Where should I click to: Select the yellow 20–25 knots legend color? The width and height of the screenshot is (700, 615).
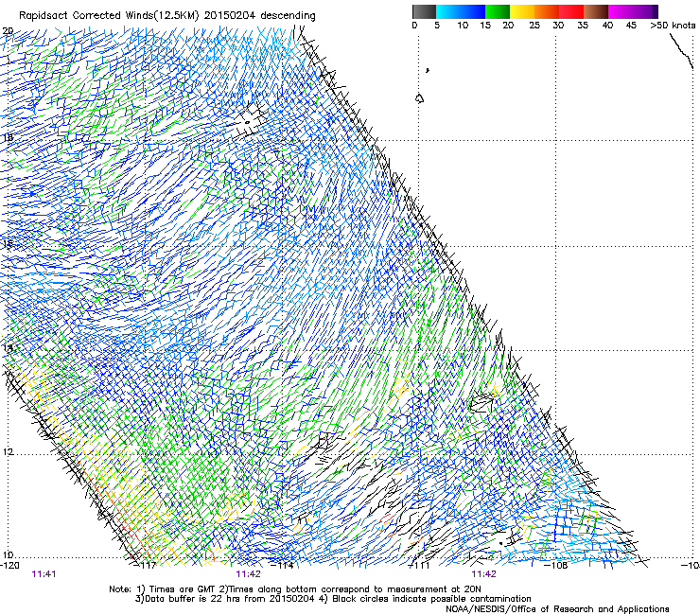522,11
